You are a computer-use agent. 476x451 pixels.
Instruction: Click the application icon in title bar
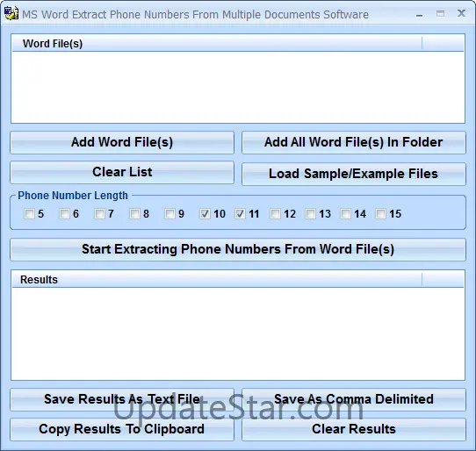tap(11, 14)
